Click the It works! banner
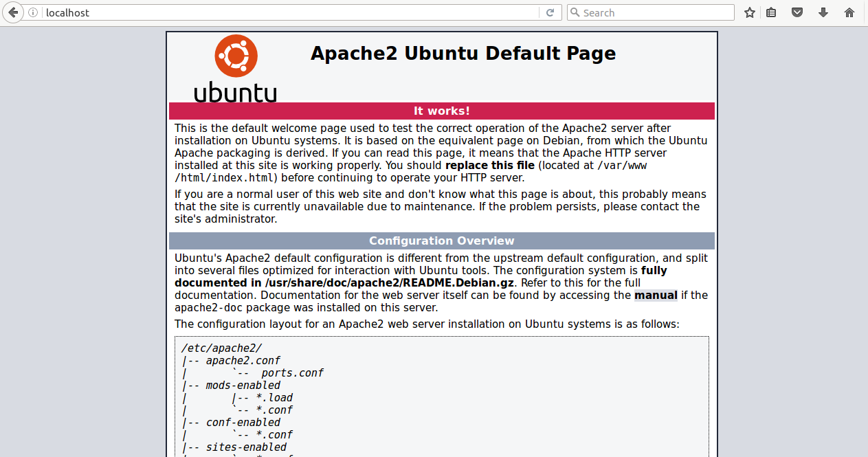The width and height of the screenshot is (868, 457). (442, 111)
